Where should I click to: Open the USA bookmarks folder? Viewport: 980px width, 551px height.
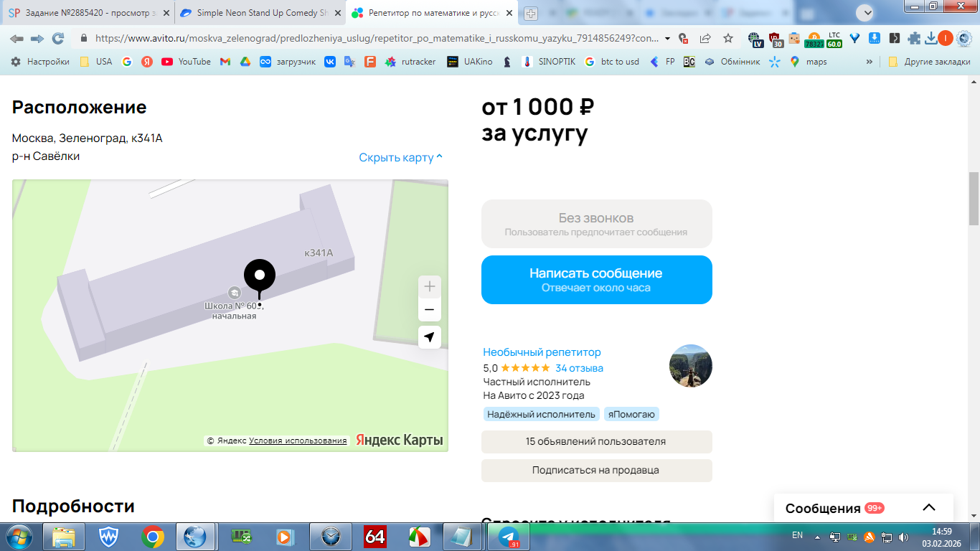95,62
